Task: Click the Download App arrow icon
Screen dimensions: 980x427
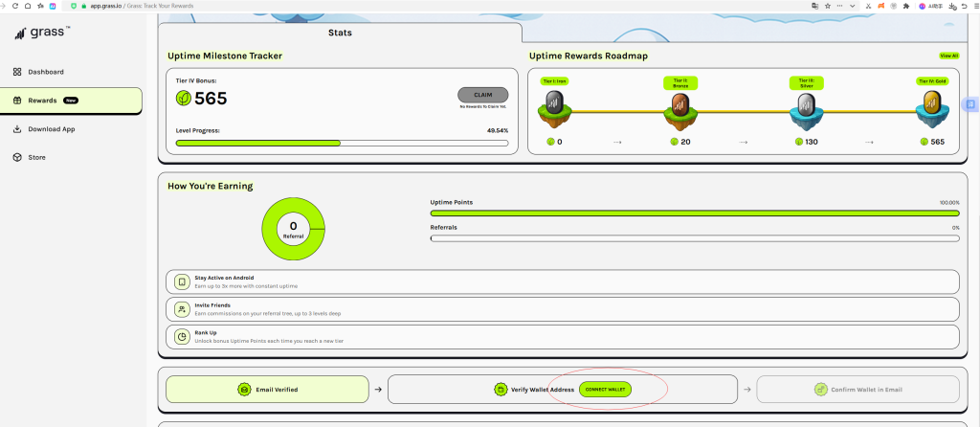Action: [x=17, y=129]
